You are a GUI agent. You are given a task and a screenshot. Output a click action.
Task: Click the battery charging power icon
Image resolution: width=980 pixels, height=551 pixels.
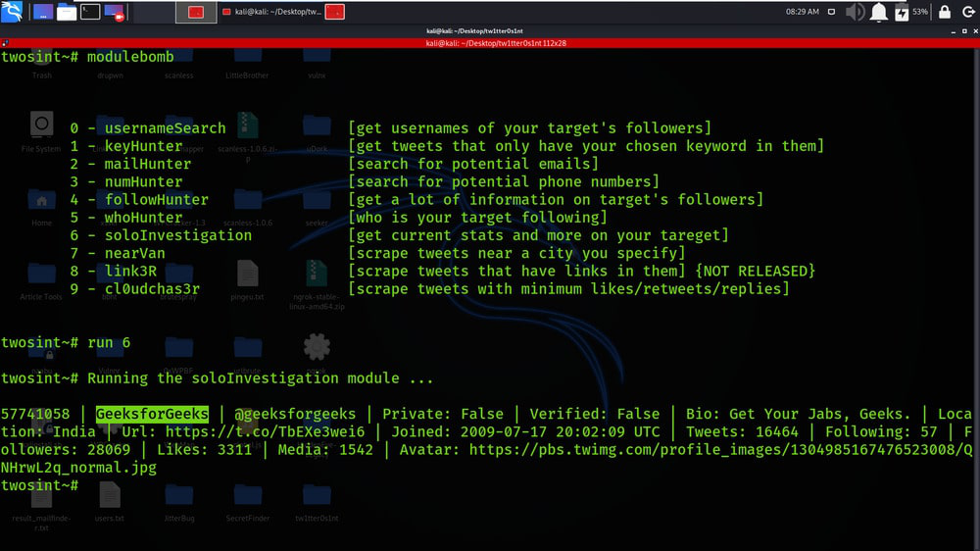(902, 12)
